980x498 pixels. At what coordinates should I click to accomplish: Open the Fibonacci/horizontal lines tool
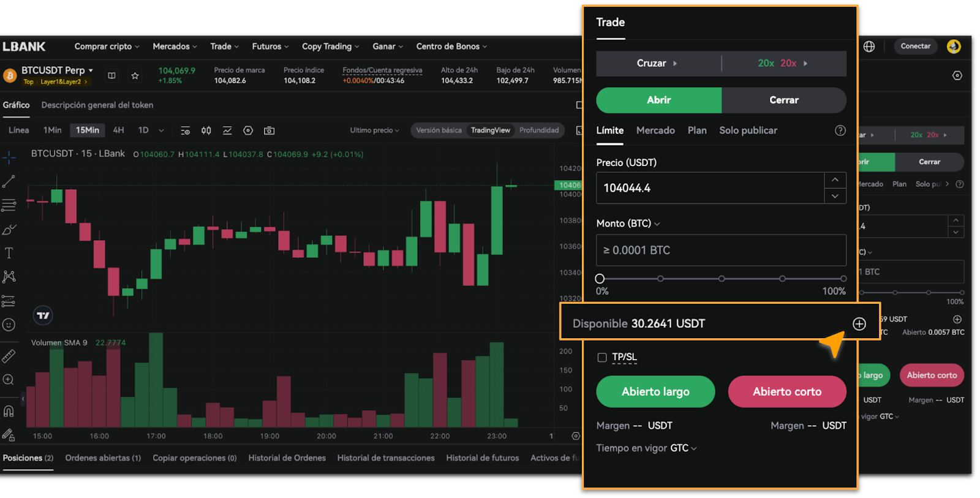tap(9, 205)
